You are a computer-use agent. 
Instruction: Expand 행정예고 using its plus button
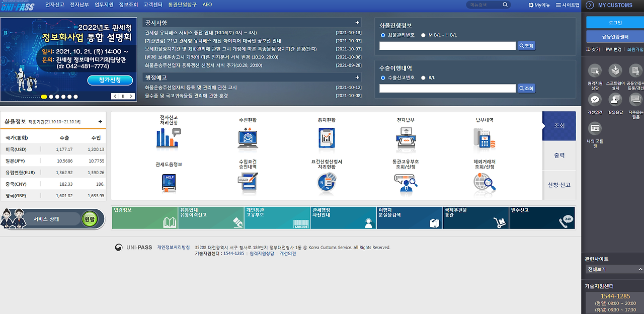(x=357, y=77)
